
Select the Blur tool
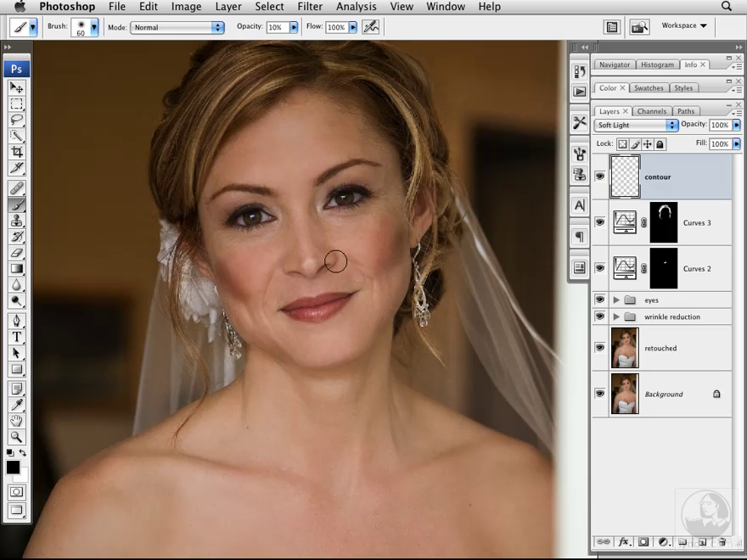click(x=17, y=285)
